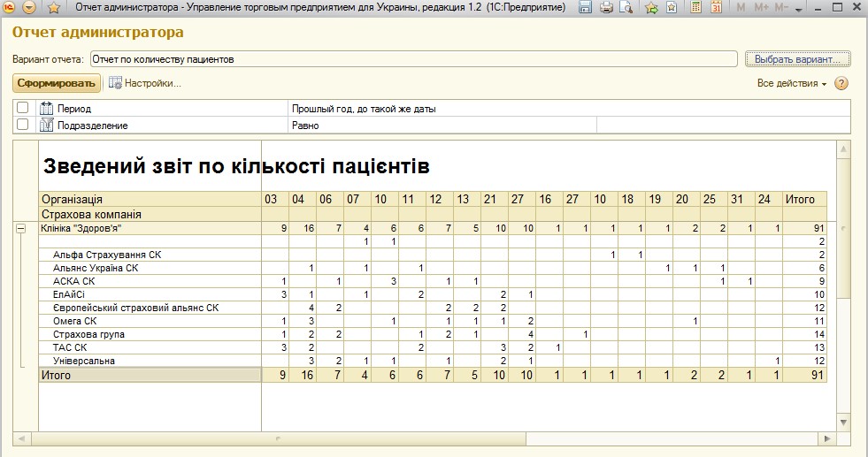Enable the Подразделение checkbox

[23, 125]
